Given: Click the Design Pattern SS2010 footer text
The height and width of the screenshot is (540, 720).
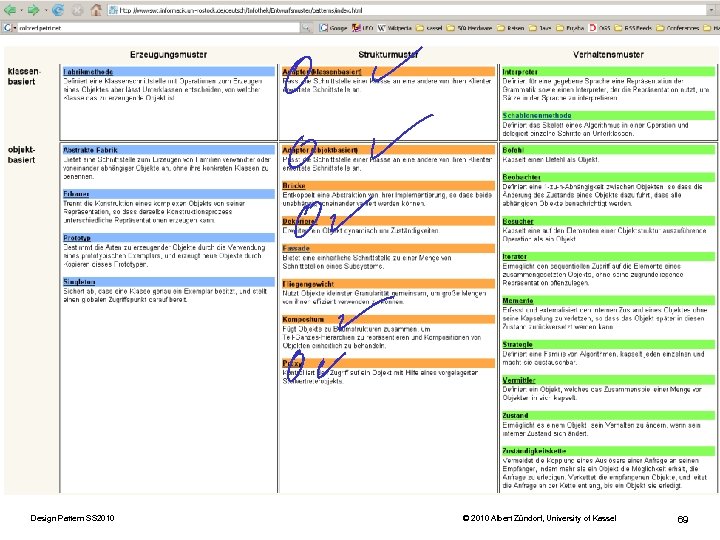Looking at the screenshot, I should (72, 518).
